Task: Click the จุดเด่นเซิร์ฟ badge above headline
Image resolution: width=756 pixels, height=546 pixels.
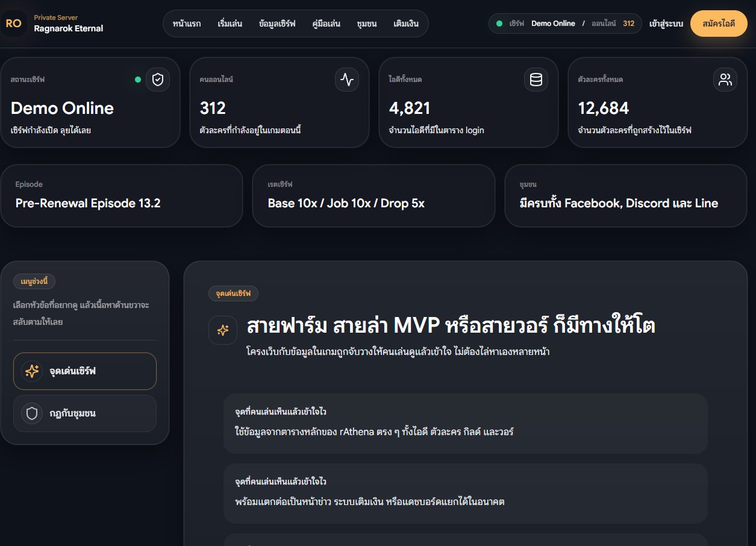Action: pyautogui.click(x=234, y=293)
